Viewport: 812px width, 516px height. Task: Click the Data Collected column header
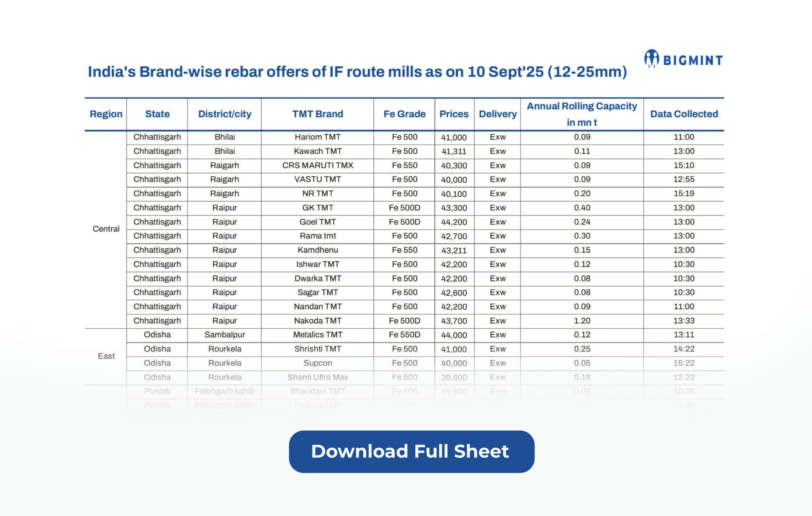684,114
